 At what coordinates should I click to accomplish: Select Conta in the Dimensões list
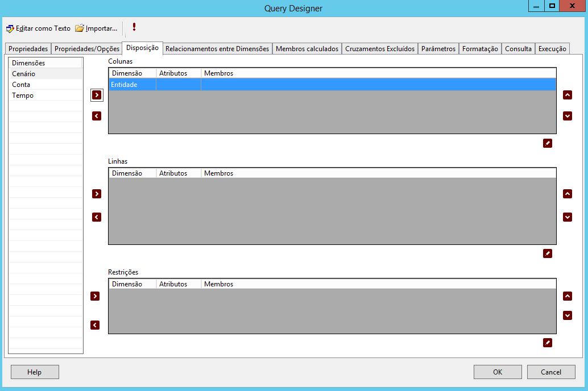pyautogui.click(x=45, y=85)
